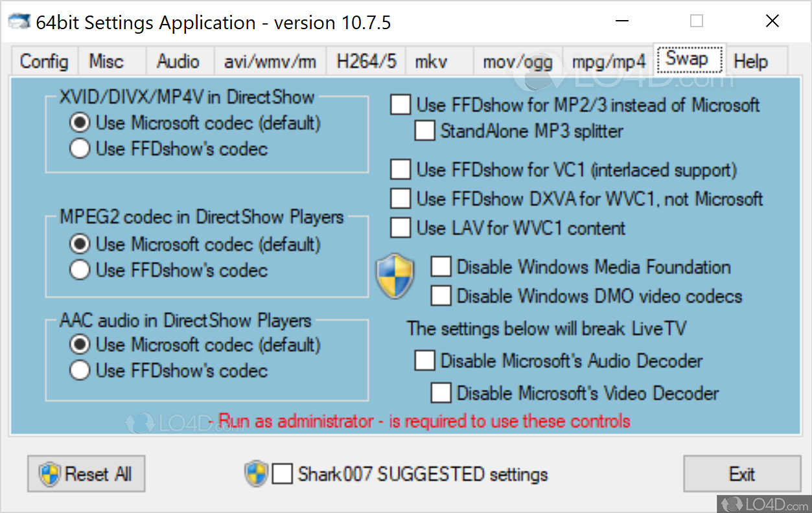Click the UAC shield beside Disable Windows Media Foundation
812x513 pixels.
tap(395, 277)
